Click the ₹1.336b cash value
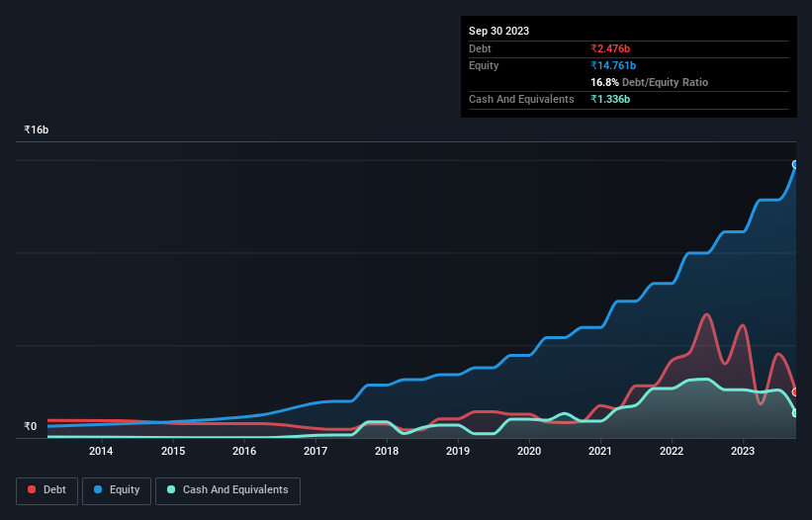Viewport: 812px width, 520px height. [x=610, y=99]
